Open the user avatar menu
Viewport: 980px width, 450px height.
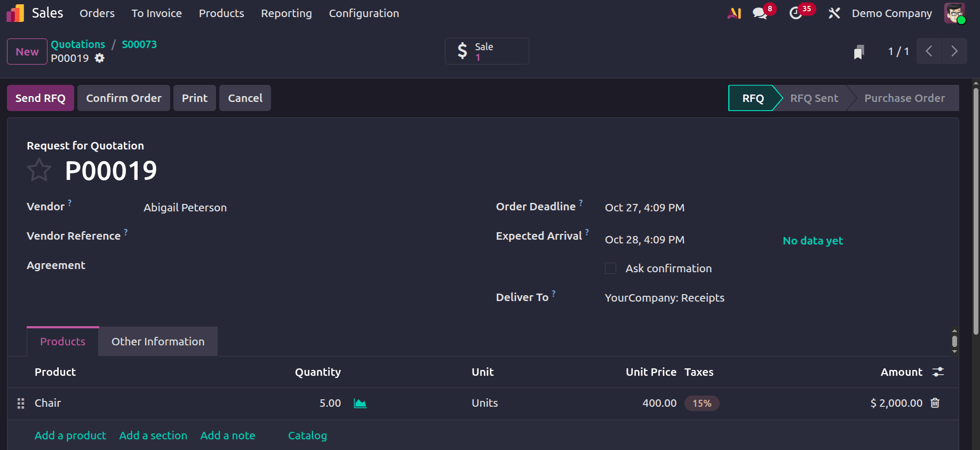tap(954, 13)
